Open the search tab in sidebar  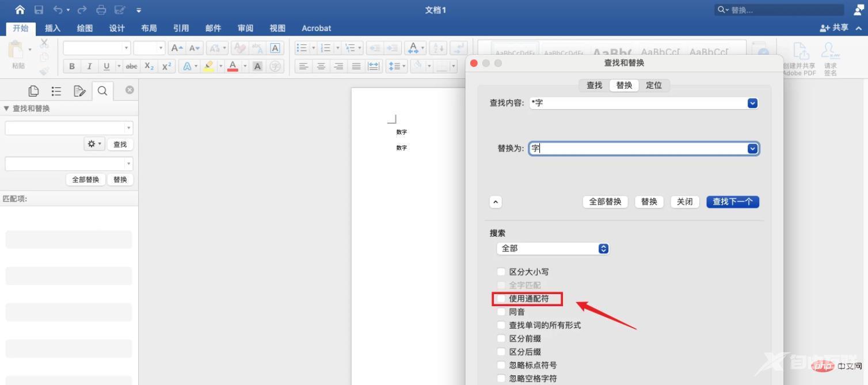click(102, 91)
